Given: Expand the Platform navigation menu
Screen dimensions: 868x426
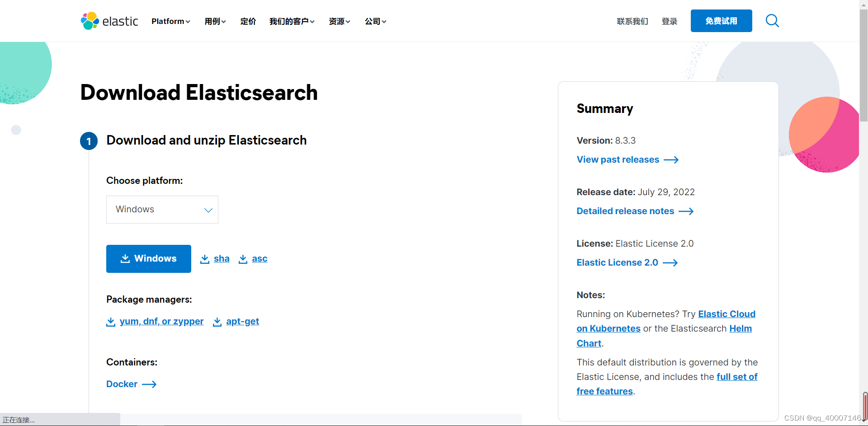Looking at the screenshot, I should [x=170, y=21].
